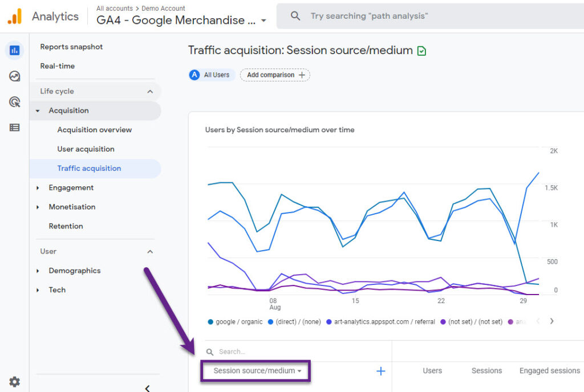This screenshot has height=392, width=584.
Task: Click the (direct) / (none) legend swatch
Action: [x=270, y=322]
